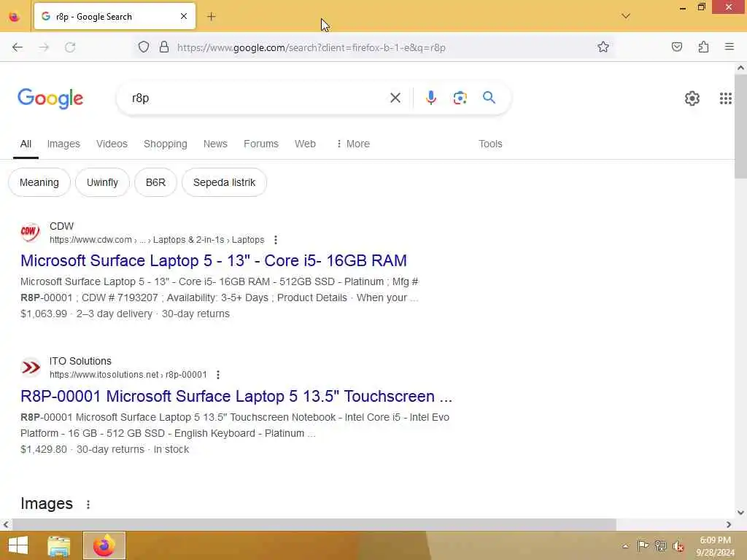Reload the current page

pos(70,47)
